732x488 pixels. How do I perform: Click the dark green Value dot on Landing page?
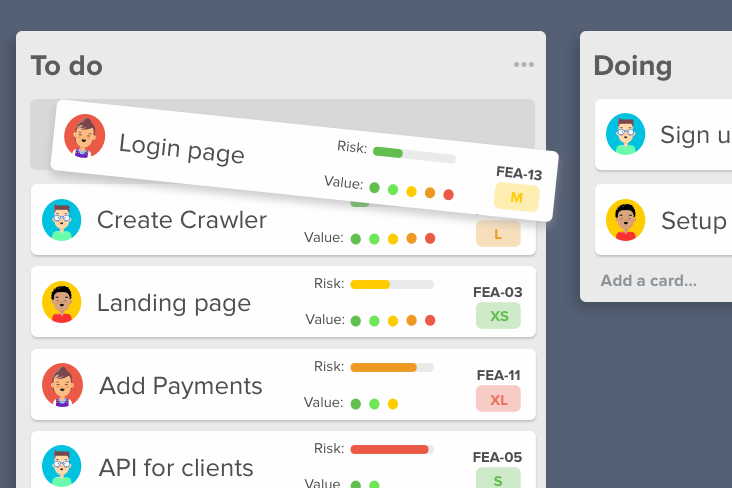click(x=356, y=321)
